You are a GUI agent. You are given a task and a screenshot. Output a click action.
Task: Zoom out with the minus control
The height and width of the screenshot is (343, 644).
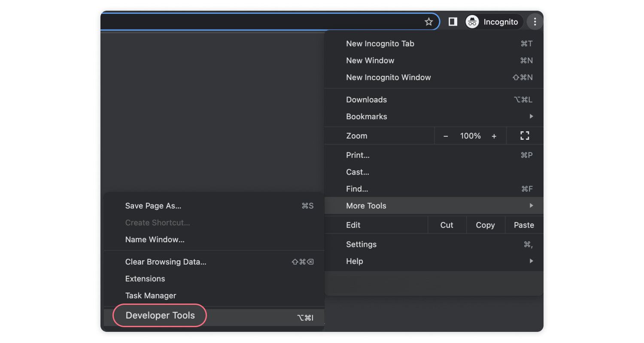click(x=446, y=135)
